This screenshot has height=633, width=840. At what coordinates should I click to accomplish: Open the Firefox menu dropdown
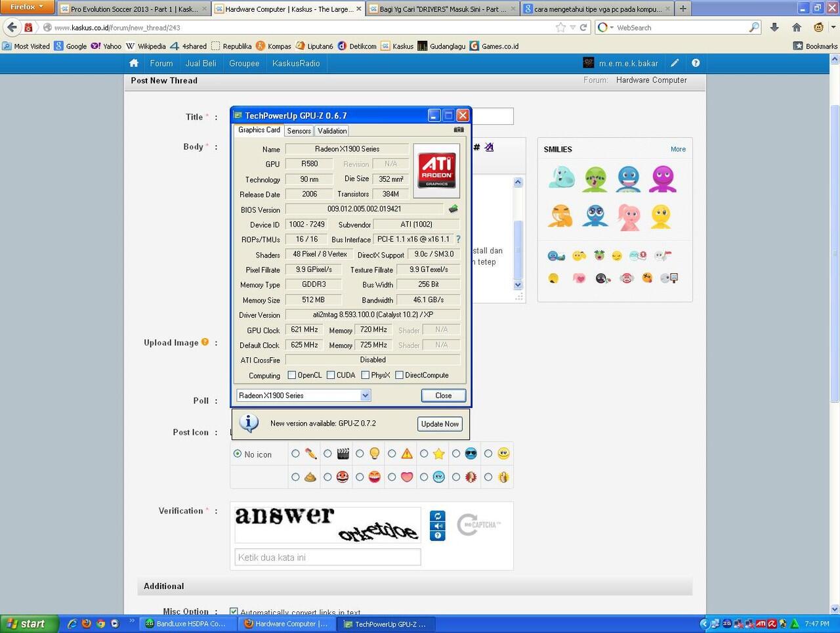[27, 7]
